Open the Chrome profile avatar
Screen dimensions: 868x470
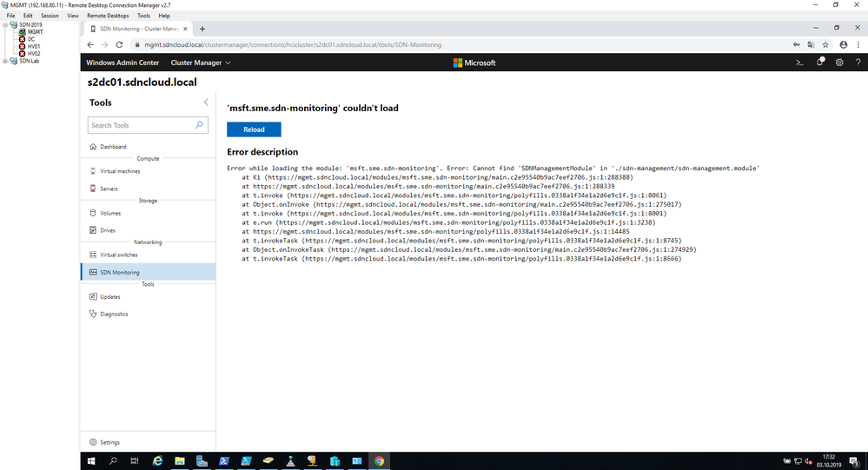click(x=843, y=45)
